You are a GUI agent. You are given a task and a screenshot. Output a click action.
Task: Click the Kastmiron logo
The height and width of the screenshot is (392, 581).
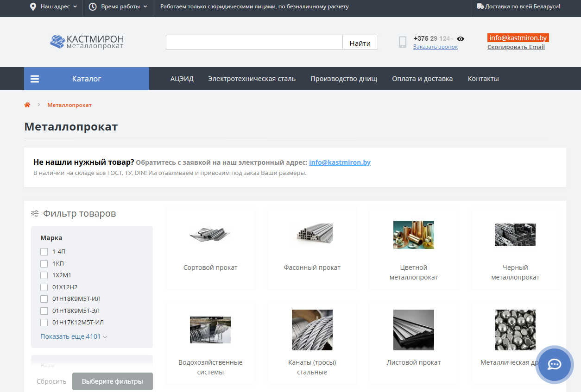click(x=87, y=42)
